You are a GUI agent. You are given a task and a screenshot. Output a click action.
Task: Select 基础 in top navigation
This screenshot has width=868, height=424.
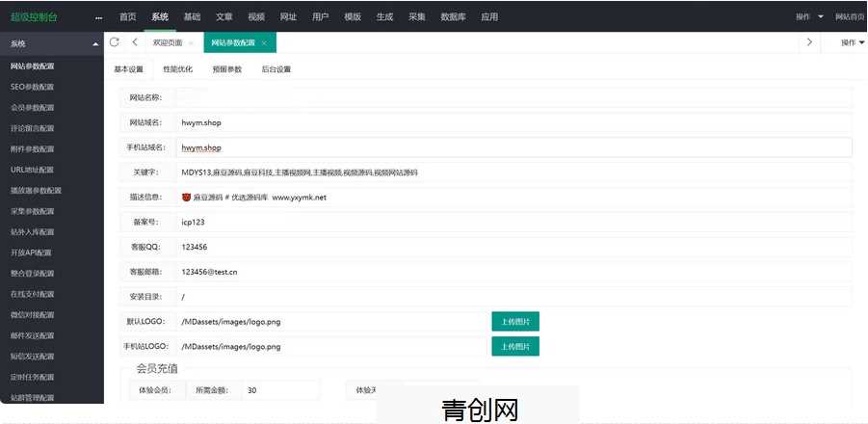pos(192,16)
